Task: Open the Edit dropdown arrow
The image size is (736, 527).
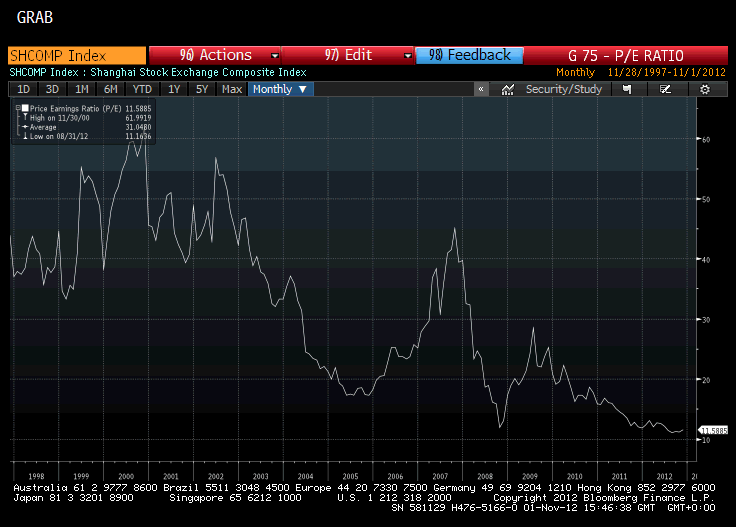Action: click(x=407, y=56)
